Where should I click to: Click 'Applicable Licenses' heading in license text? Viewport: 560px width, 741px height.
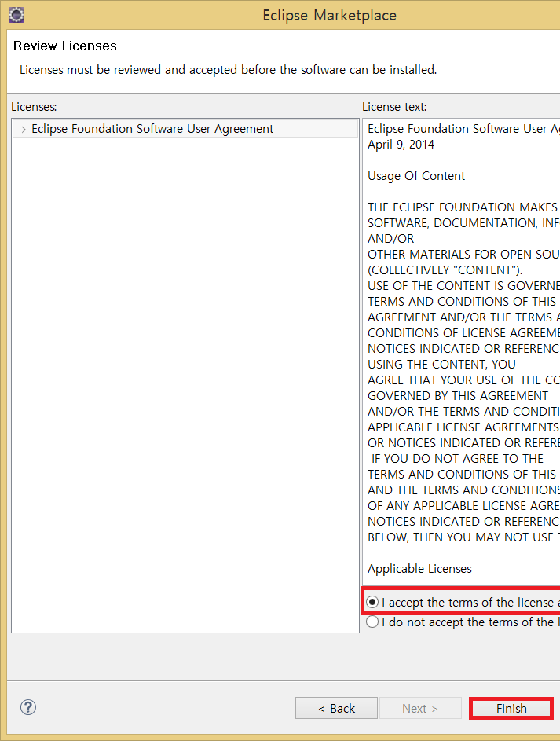pyautogui.click(x=419, y=568)
